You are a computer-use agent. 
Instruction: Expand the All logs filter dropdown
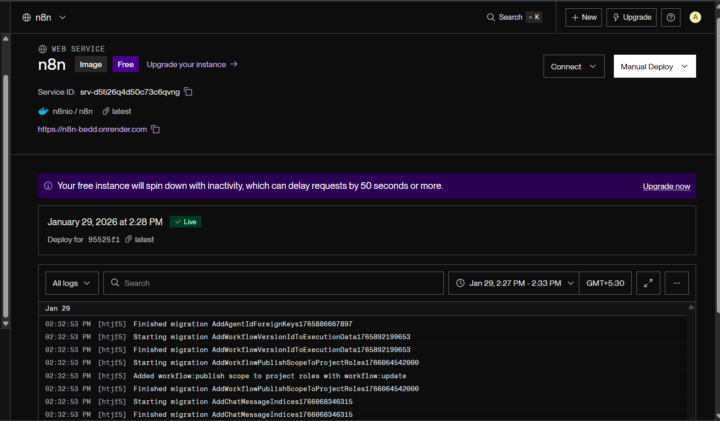pos(72,283)
